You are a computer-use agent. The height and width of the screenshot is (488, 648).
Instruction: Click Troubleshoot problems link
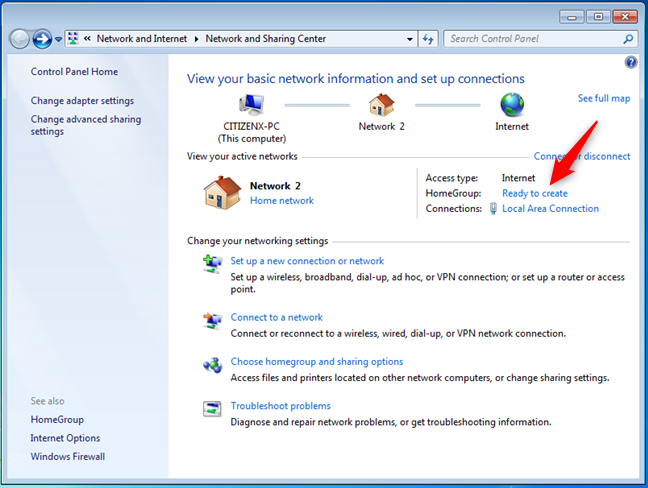[x=281, y=406]
